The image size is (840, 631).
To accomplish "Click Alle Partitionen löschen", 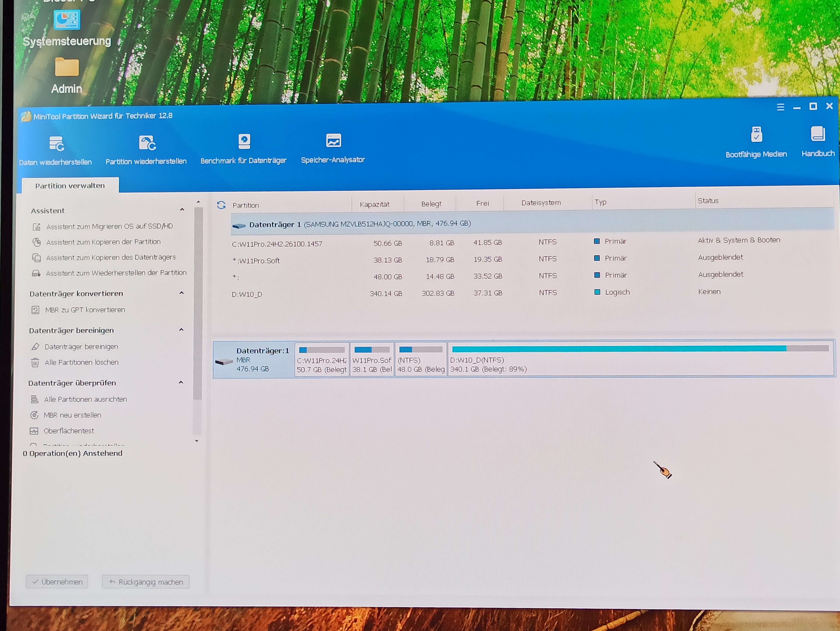I will click(x=81, y=362).
